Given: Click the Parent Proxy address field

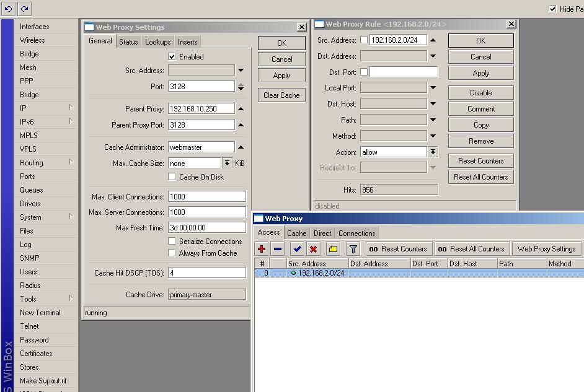Looking at the screenshot, I should tap(201, 109).
